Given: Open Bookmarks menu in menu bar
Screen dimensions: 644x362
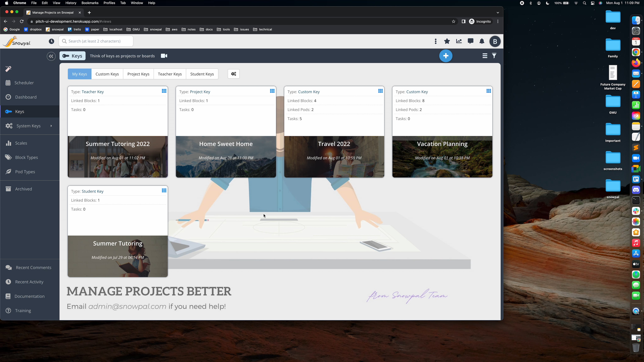Looking at the screenshot, I should (90, 3).
